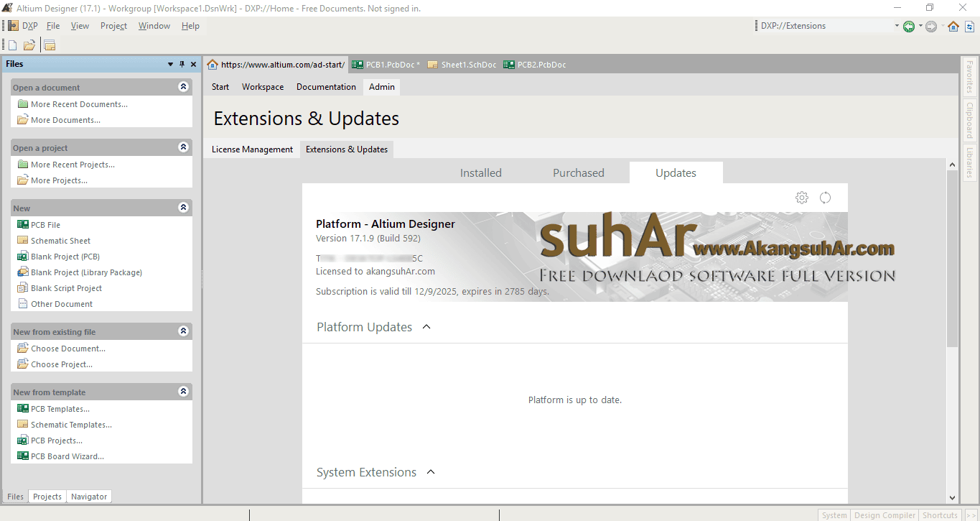Go back with the green arrow
This screenshot has height=521, width=980.
(x=909, y=26)
